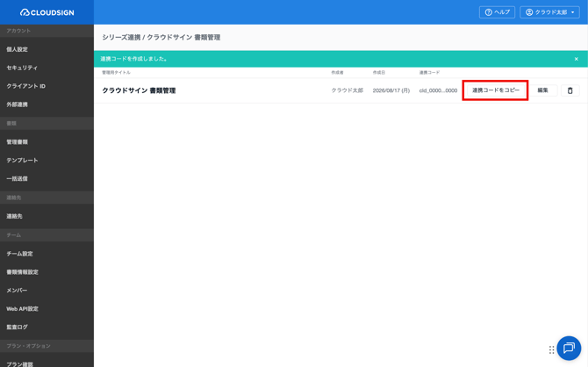Viewport: 588px width, 367px height.
Task: Click the CloudSign logo
Action: (x=47, y=12)
